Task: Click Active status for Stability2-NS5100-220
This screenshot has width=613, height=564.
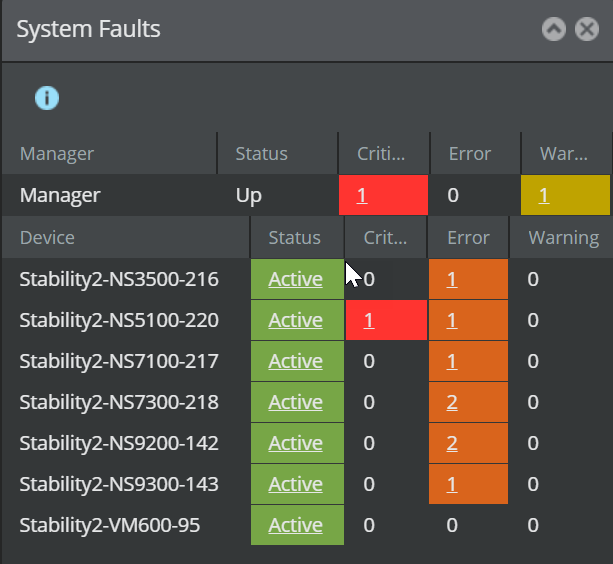Action: tap(296, 320)
